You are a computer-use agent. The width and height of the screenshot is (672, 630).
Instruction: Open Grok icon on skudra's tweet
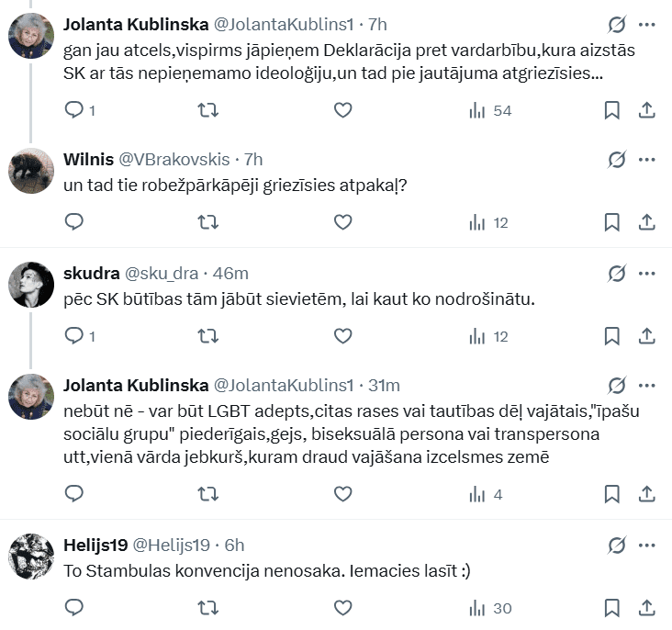point(618,274)
